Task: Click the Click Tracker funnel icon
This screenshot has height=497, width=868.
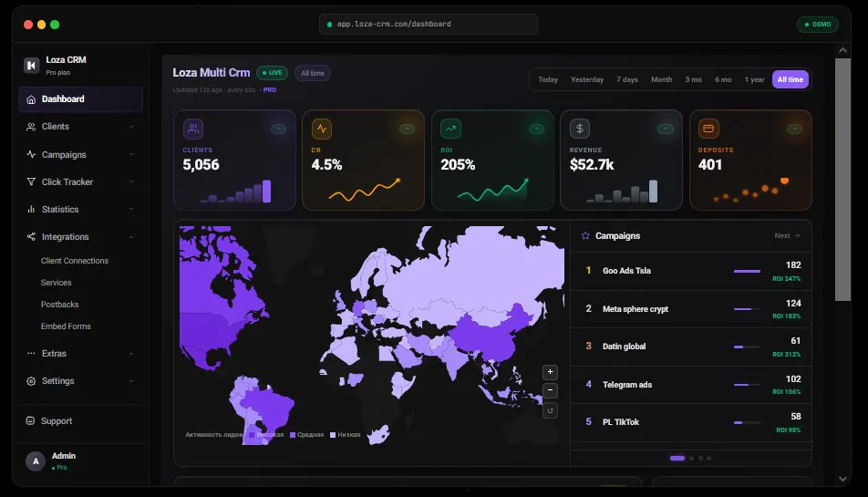Action: point(31,181)
